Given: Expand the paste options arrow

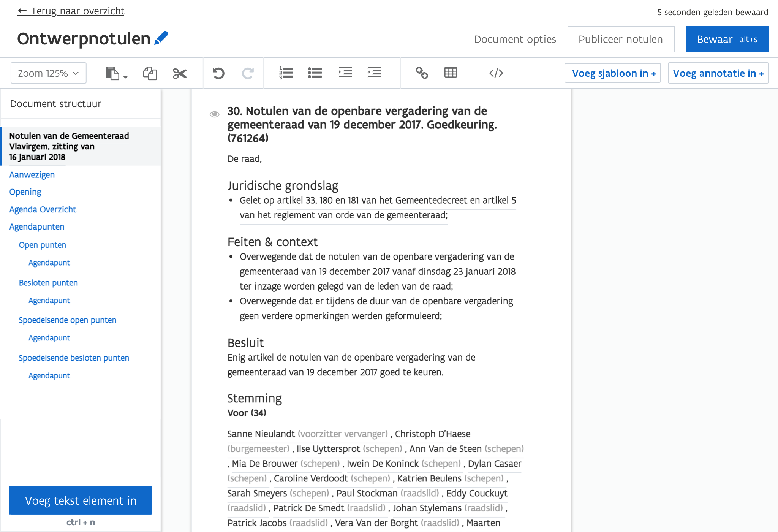Looking at the screenshot, I should (125, 77).
